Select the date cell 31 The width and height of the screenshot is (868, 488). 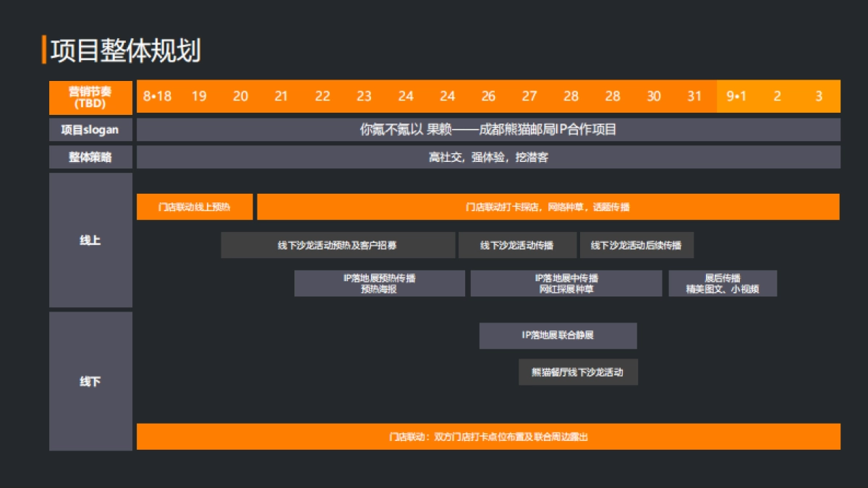pos(694,96)
